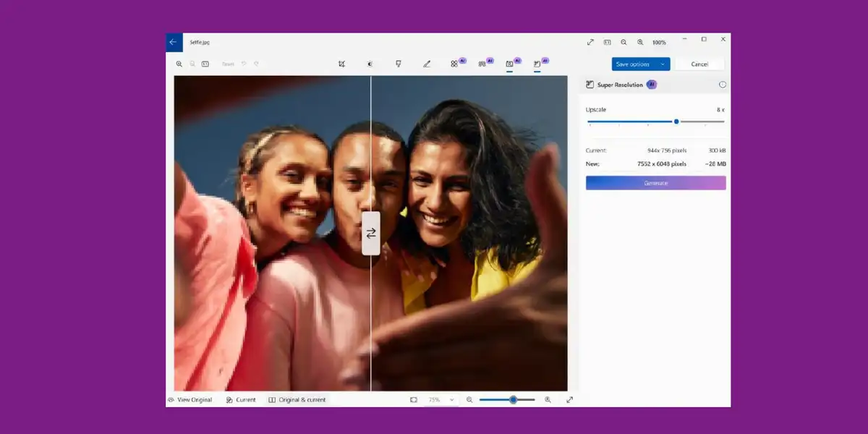Click the Generate button
Screen dimensions: 868x434
coord(655,183)
